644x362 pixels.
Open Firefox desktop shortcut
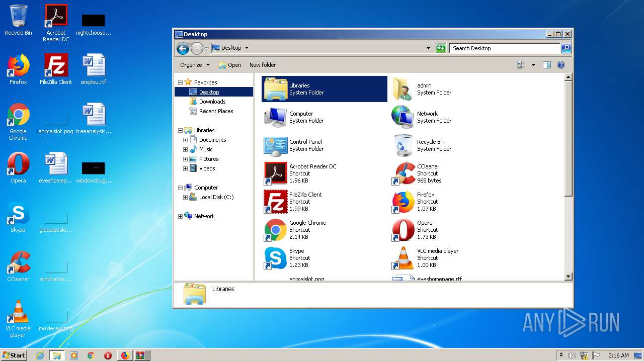tap(18, 69)
